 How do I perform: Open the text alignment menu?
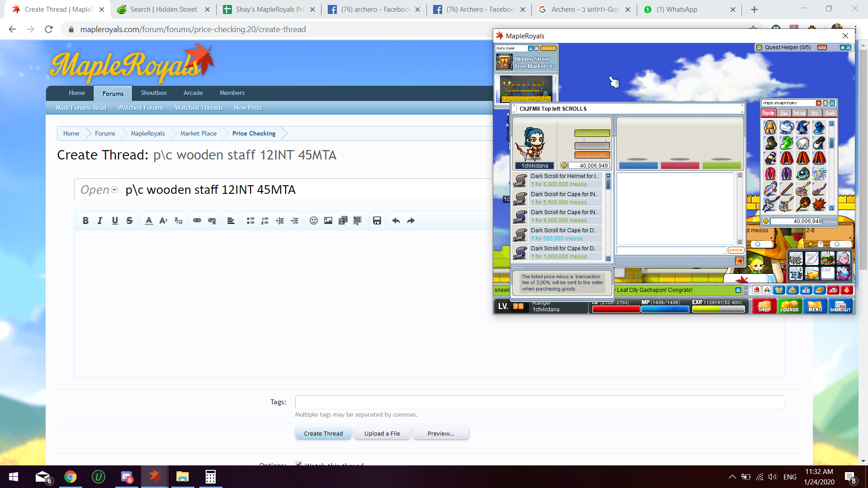click(231, 221)
